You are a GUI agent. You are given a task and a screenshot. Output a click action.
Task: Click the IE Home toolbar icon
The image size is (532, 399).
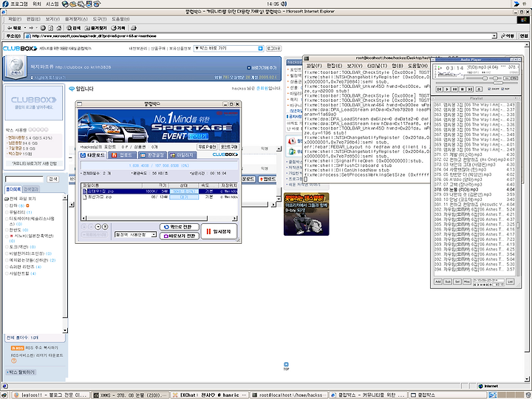(x=58, y=28)
